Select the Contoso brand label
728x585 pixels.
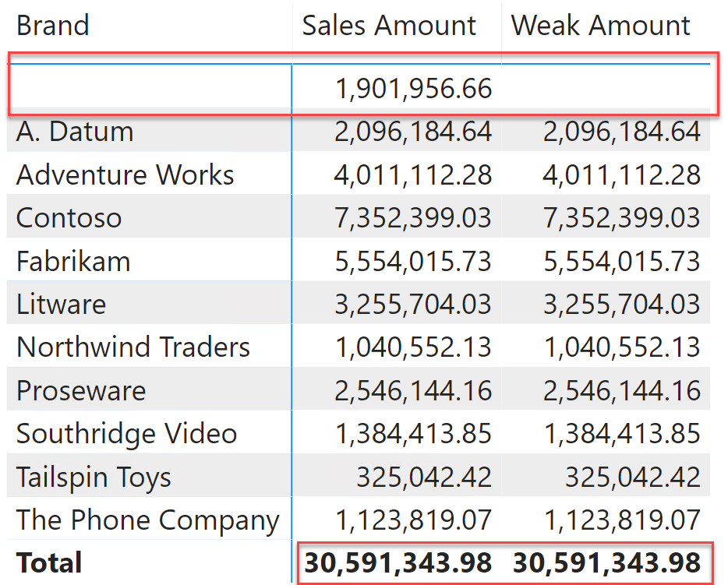(69, 218)
